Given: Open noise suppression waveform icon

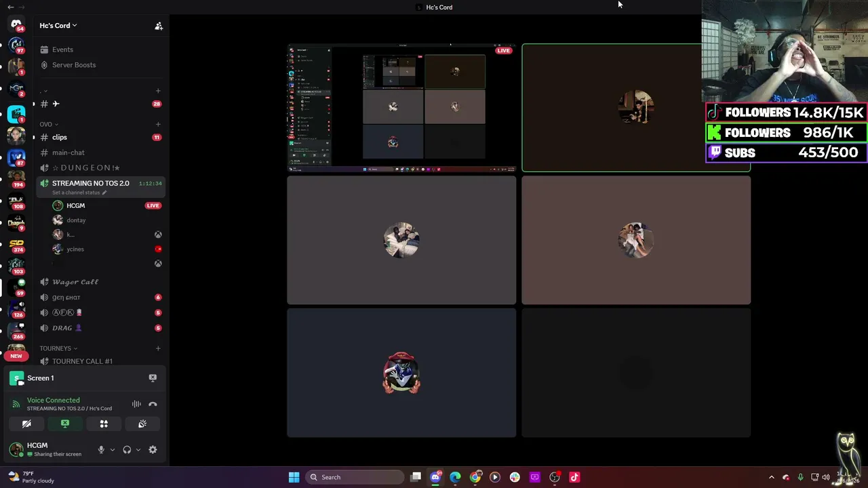Looking at the screenshot, I should 136,404.
